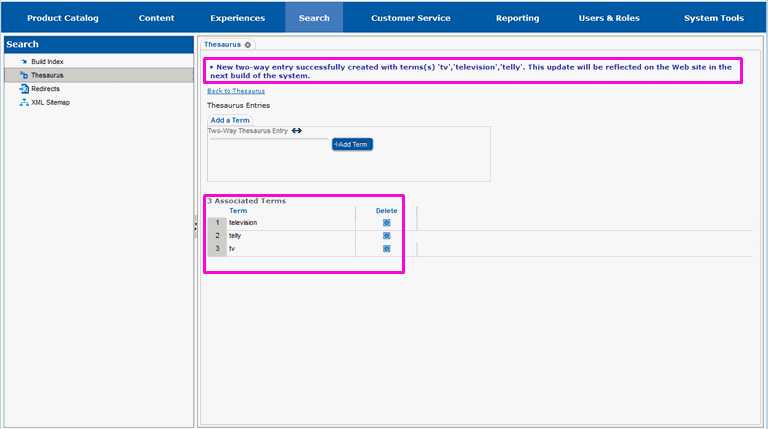The height and width of the screenshot is (429, 768).
Task: Click the Build Index icon in sidebar
Action: tap(24, 62)
